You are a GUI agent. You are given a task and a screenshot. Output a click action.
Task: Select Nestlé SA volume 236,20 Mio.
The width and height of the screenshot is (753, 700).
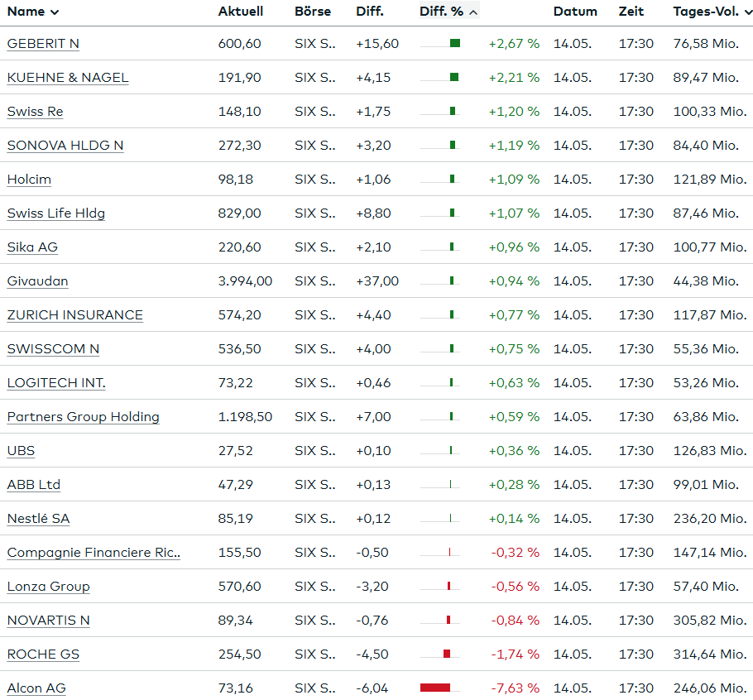point(710,519)
